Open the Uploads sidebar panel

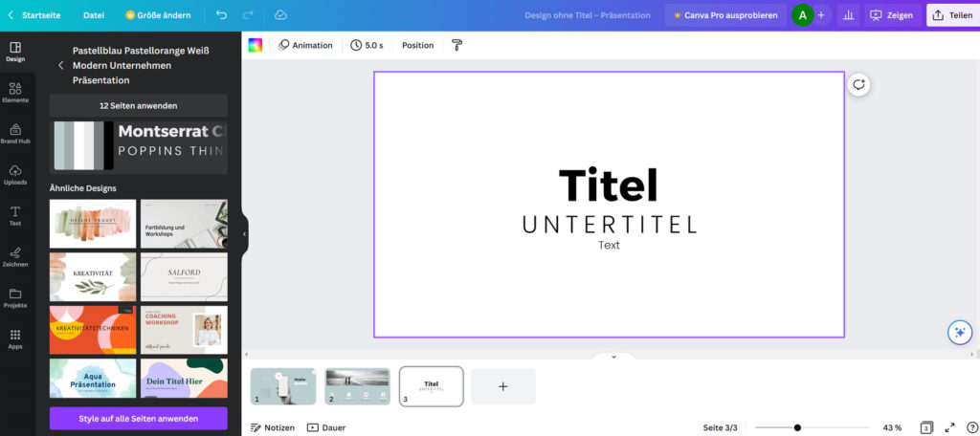(15, 174)
